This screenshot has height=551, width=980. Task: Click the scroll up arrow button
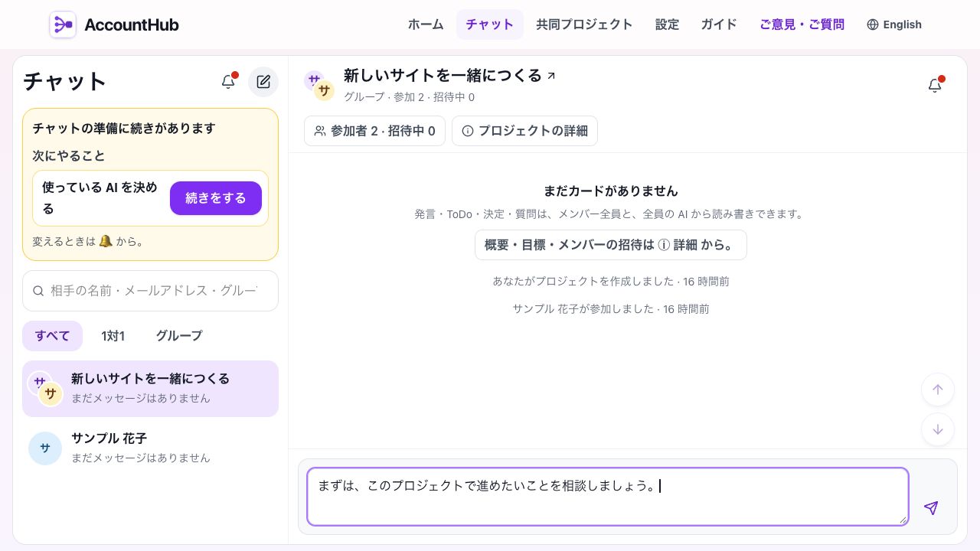click(938, 390)
